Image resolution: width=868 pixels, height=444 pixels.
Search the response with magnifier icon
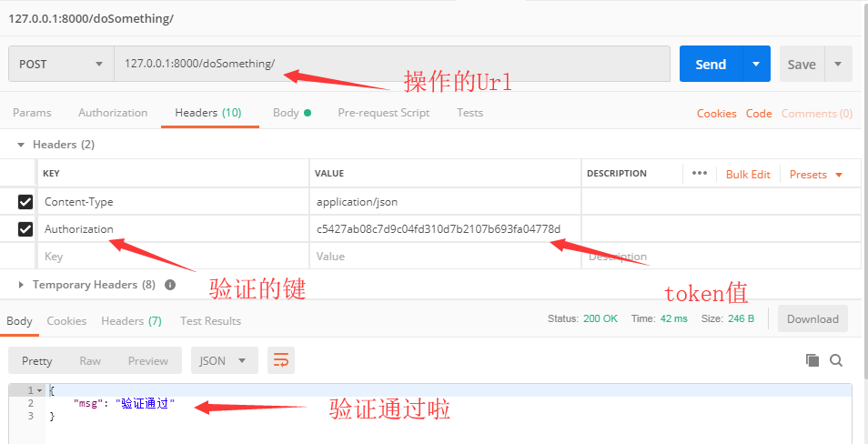[x=836, y=361]
